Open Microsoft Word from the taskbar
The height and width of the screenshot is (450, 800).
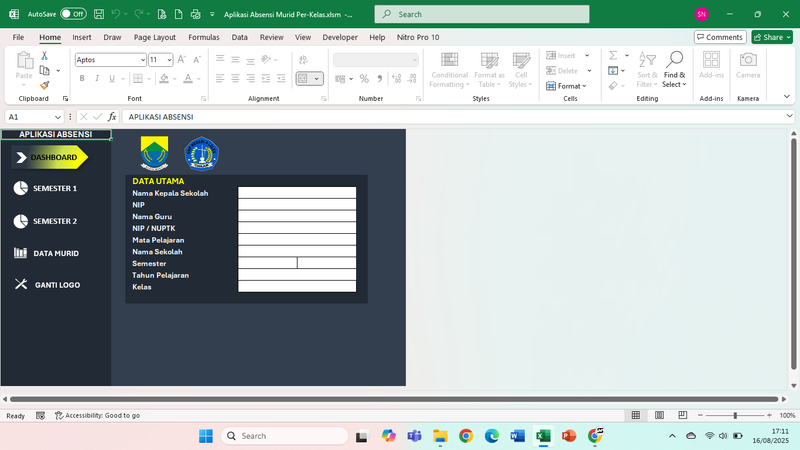(x=518, y=436)
